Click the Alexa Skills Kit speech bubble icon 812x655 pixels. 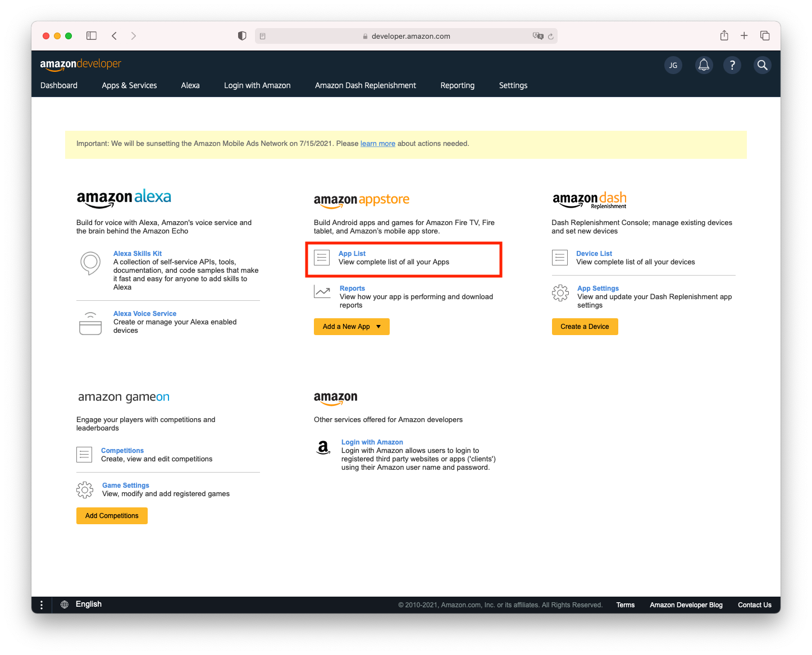(x=90, y=263)
